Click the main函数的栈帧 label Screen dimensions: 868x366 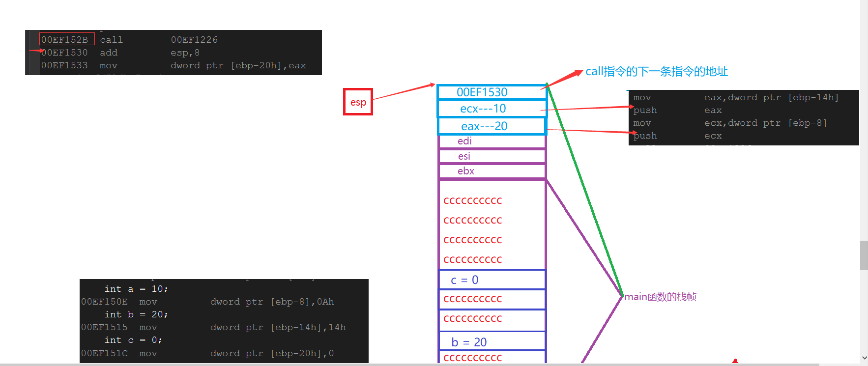coord(660,297)
